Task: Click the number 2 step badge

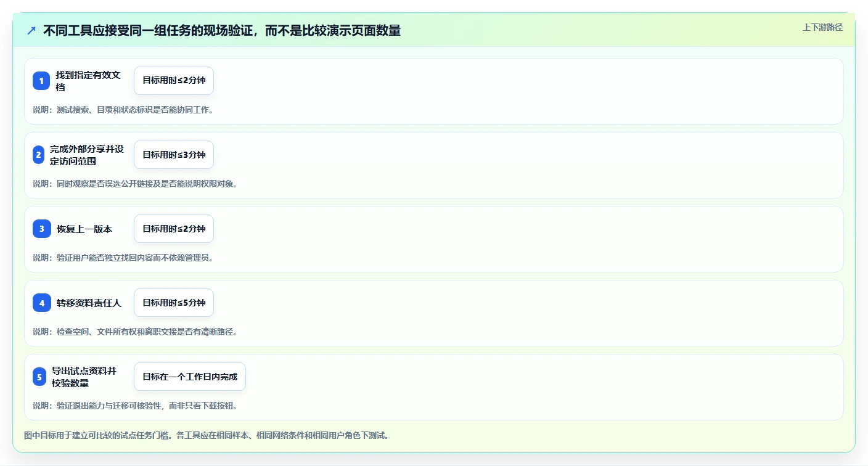Action: (x=38, y=155)
